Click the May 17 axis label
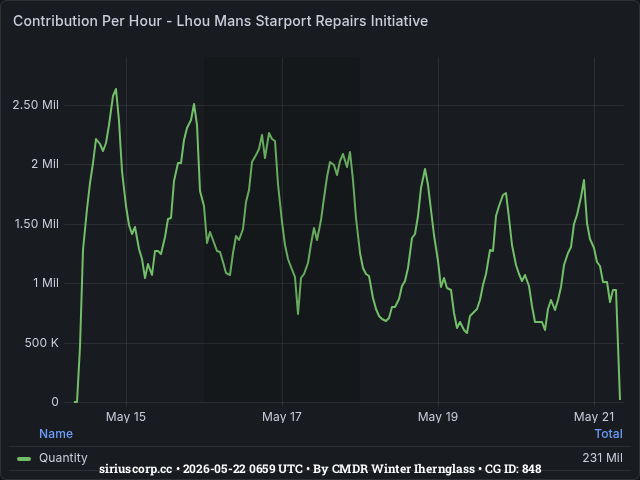 click(282, 417)
